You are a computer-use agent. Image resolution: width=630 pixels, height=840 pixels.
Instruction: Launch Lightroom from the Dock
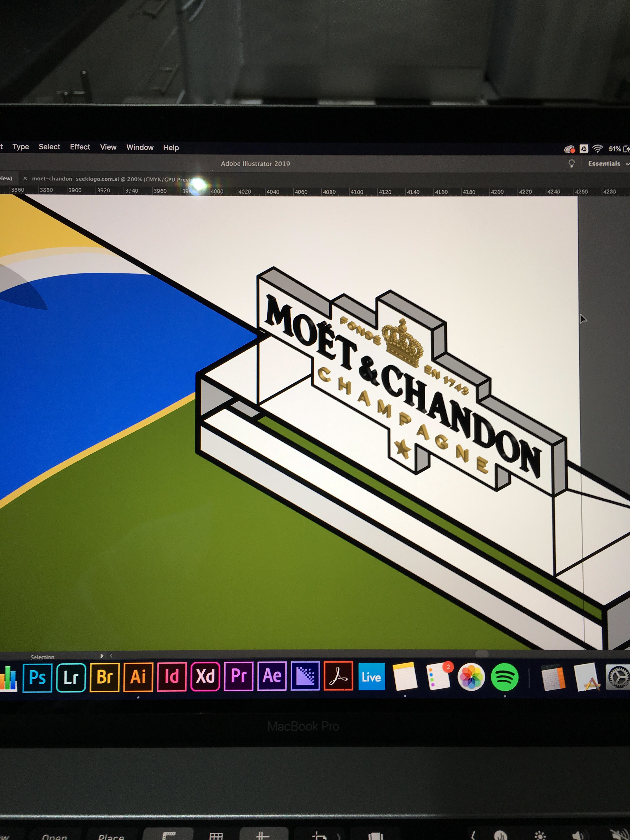pyautogui.click(x=71, y=677)
